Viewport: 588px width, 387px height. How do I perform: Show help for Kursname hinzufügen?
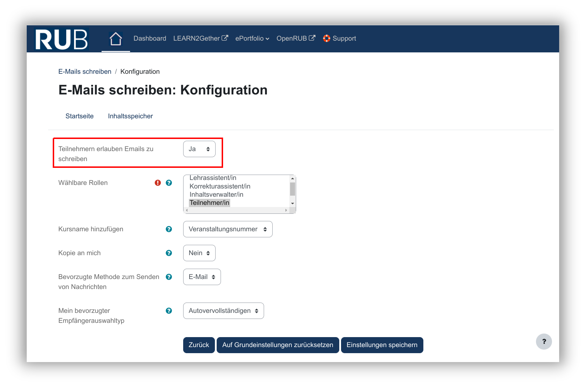click(x=169, y=229)
